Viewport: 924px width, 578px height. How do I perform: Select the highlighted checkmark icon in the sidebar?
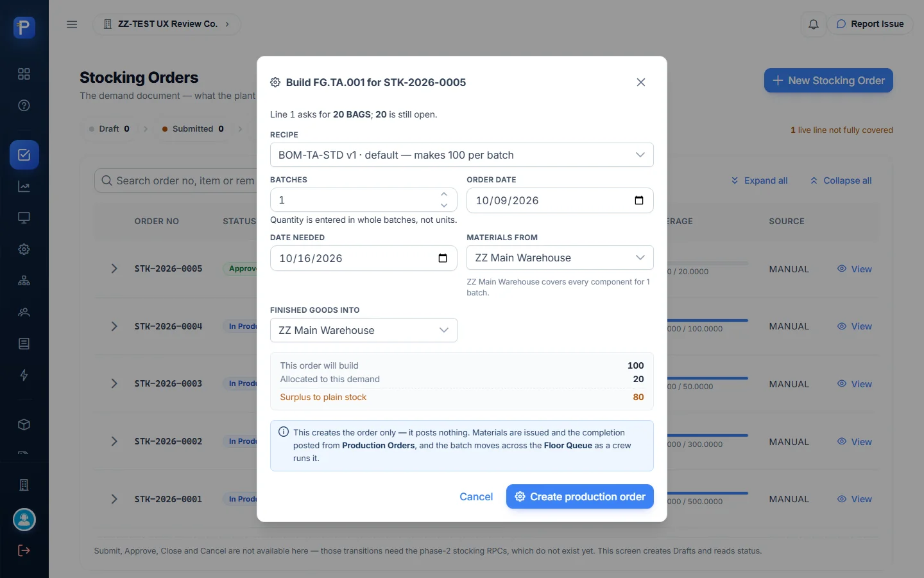pos(24,155)
